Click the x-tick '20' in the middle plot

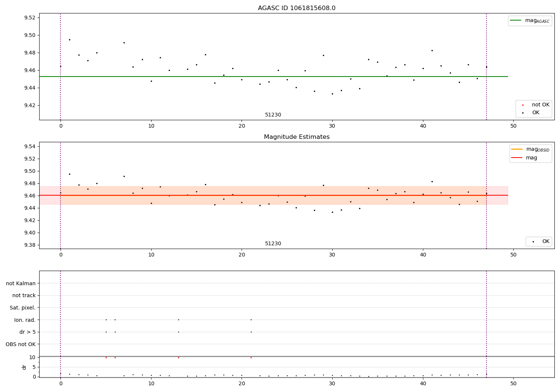pos(242,255)
